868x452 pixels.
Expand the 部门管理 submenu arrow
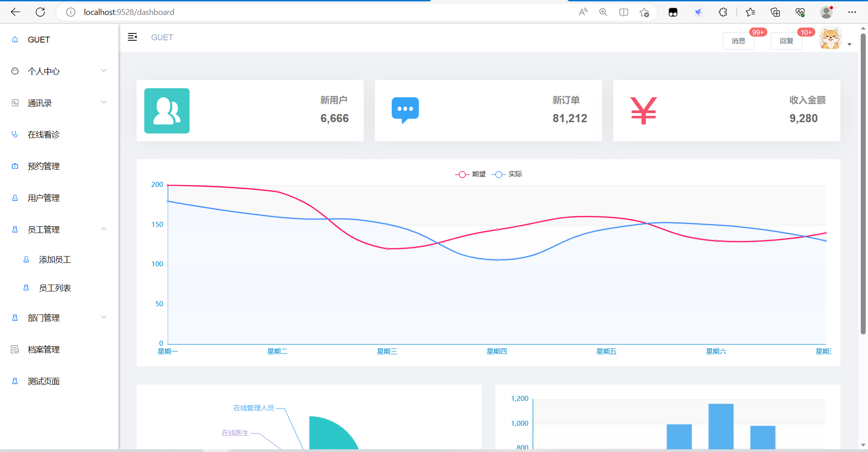(x=104, y=317)
